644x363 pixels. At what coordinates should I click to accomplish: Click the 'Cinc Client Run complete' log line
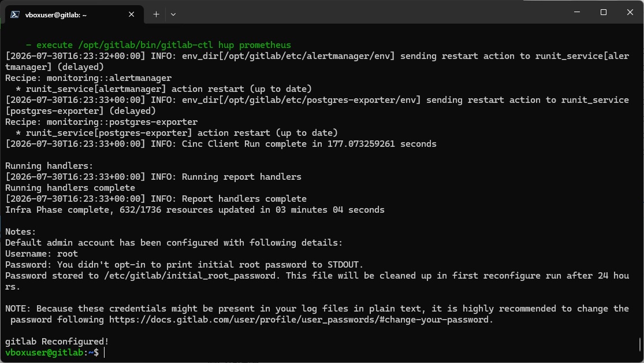(221, 144)
